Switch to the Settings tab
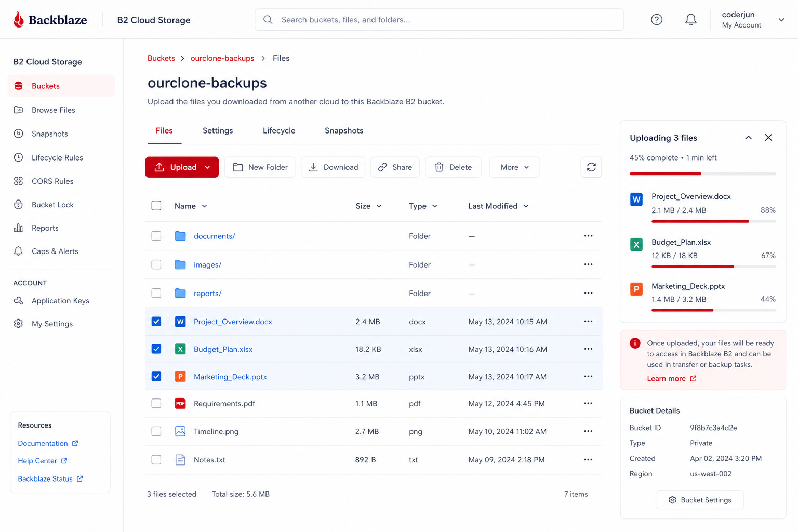The width and height of the screenshot is (798, 532). [x=218, y=131]
